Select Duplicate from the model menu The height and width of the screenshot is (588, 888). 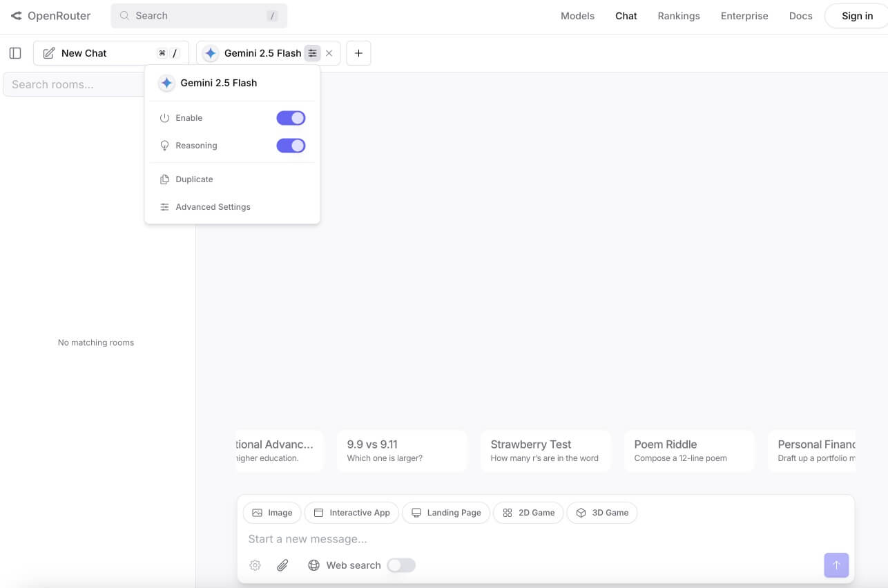coord(194,179)
